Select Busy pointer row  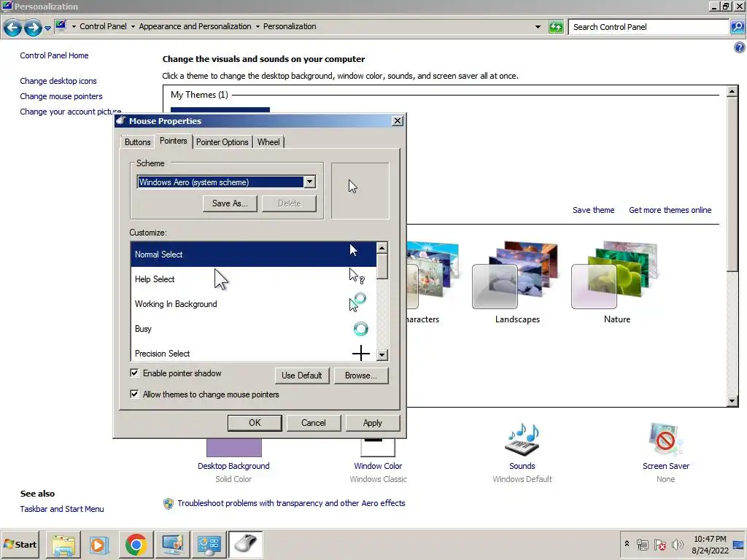[253, 329]
